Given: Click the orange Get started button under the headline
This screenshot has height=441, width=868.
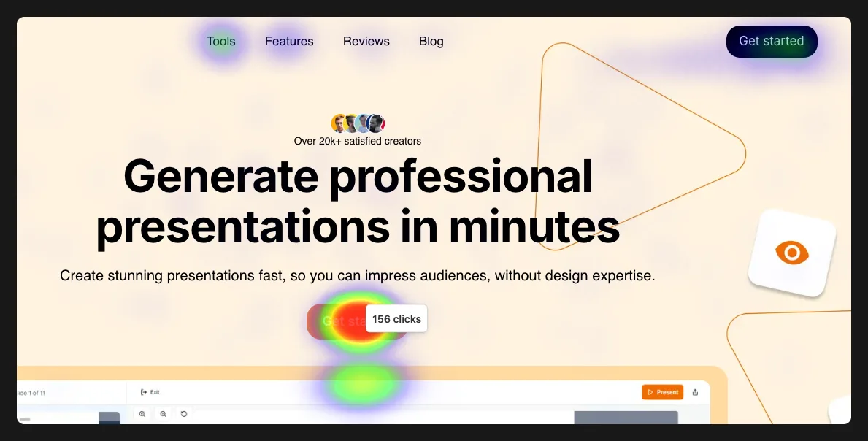Looking at the screenshot, I should pyautogui.click(x=358, y=321).
